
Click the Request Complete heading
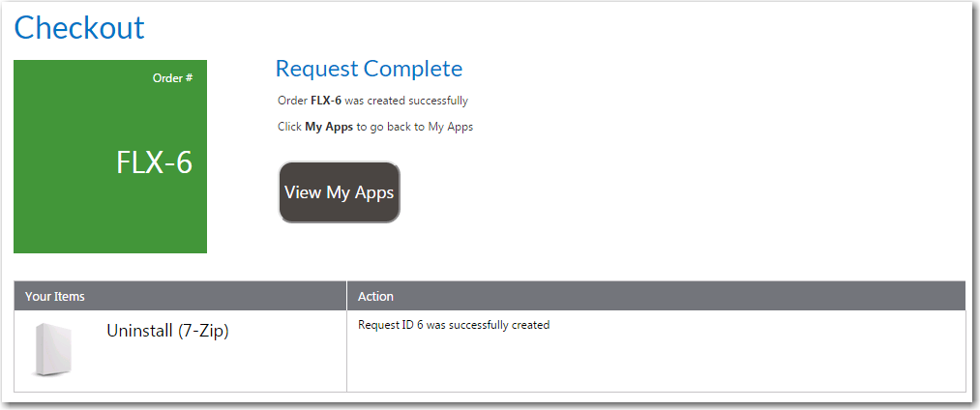pyautogui.click(x=369, y=69)
